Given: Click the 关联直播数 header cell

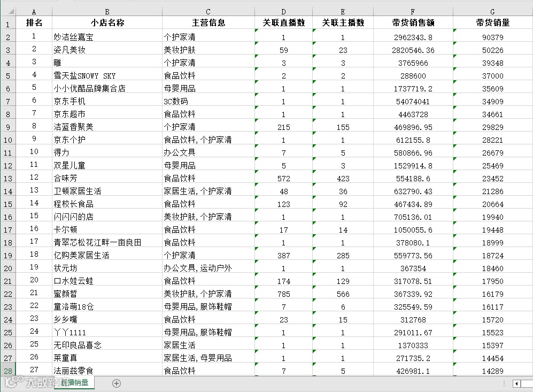Looking at the screenshot, I should pyautogui.click(x=283, y=22).
